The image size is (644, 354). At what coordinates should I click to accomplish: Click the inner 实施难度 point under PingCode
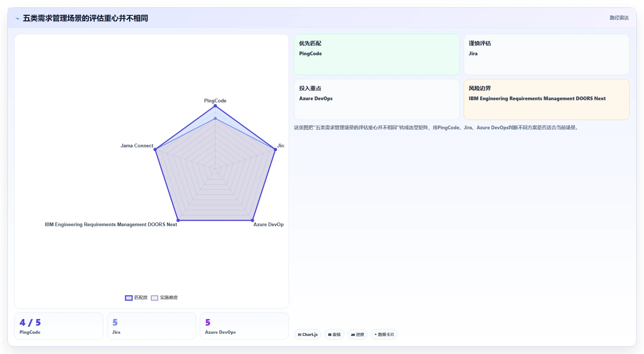click(215, 118)
